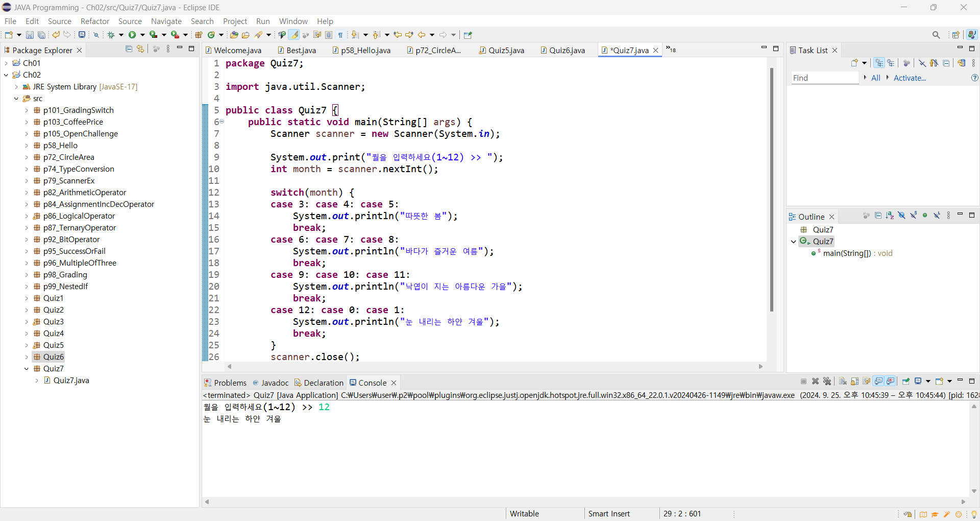This screenshot has width=980, height=521.
Task: Click the Find field in Task List
Action: [825, 78]
